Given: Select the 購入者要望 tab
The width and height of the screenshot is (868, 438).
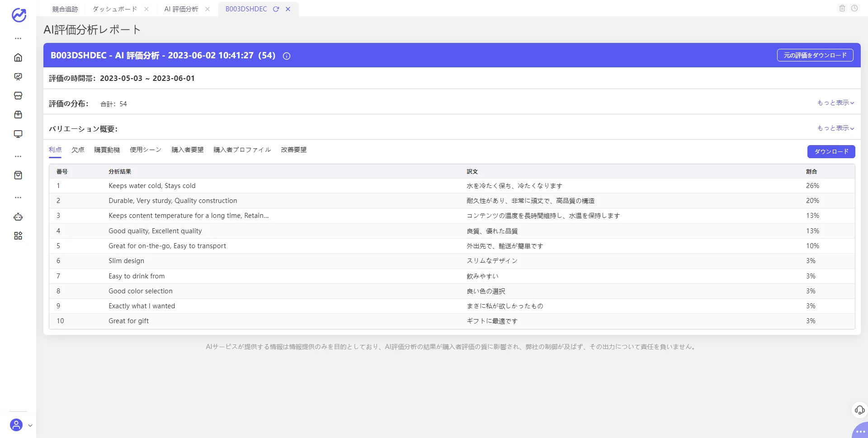Looking at the screenshot, I should click(x=188, y=150).
